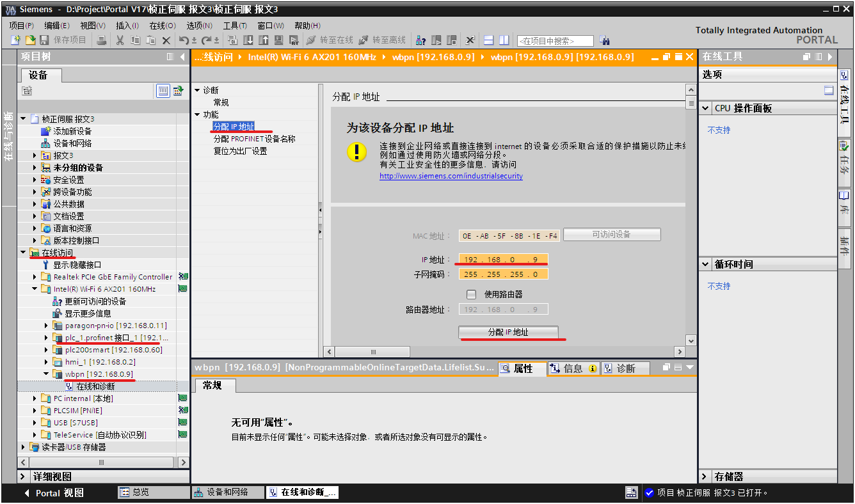Viewport: 855px width, 504px height.
Task: Click the compile toolbar icon
Action: (x=232, y=40)
